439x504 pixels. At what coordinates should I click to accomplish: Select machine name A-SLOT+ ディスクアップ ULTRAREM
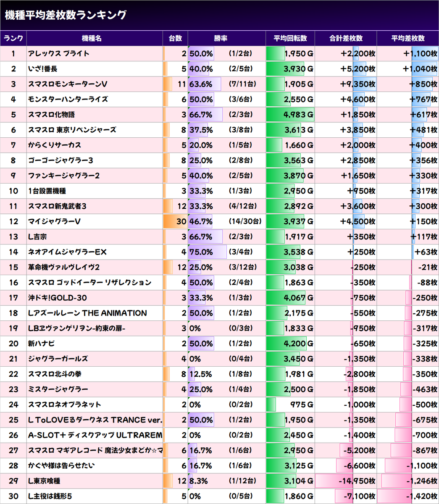pyautogui.click(x=95, y=435)
